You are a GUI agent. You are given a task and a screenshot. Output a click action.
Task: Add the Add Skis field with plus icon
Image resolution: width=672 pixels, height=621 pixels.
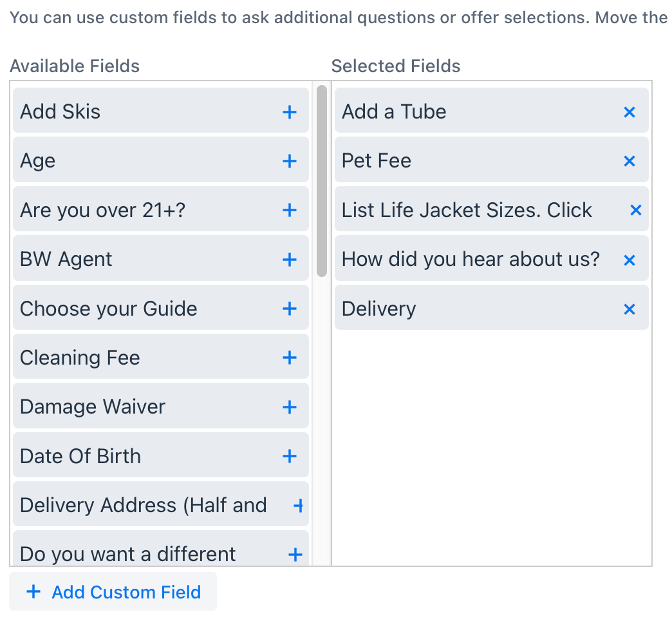click(290, 112)
